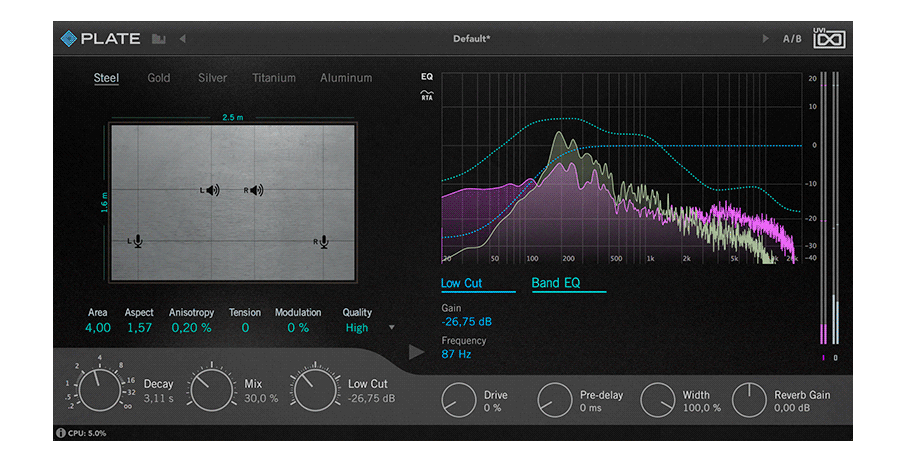Click the Frequency value 87 Hz

[x=456, y=354]
